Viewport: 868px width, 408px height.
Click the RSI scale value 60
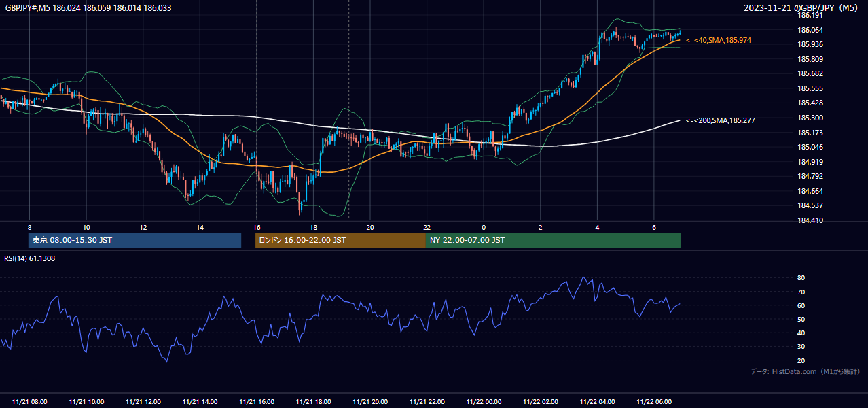(x=801, y=305)
